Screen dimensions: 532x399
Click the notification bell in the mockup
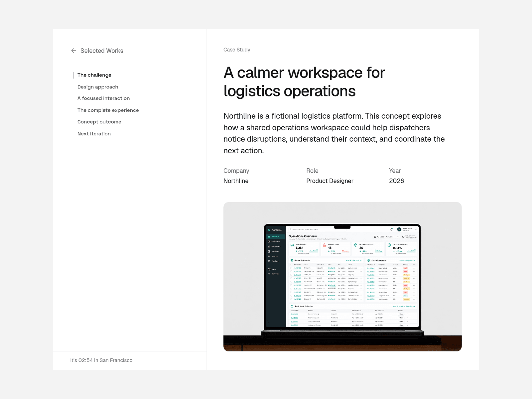[391, 229]
